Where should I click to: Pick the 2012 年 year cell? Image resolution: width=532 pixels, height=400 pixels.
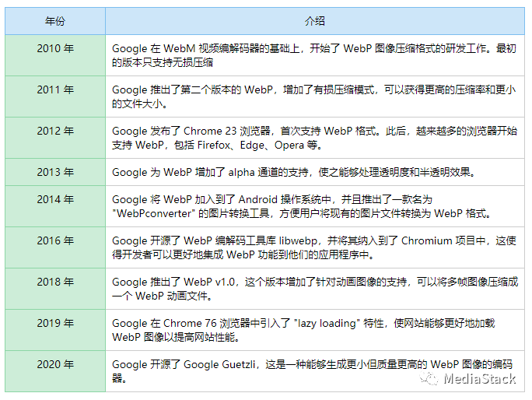coord(55,131)
